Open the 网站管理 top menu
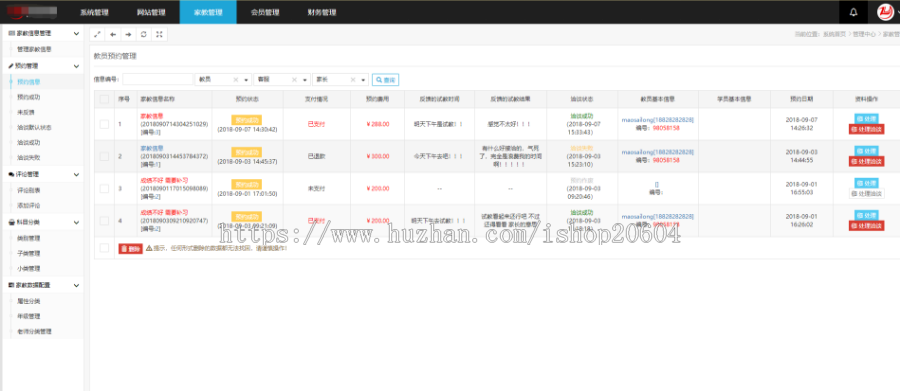The image size is (900, 392). 151,12
